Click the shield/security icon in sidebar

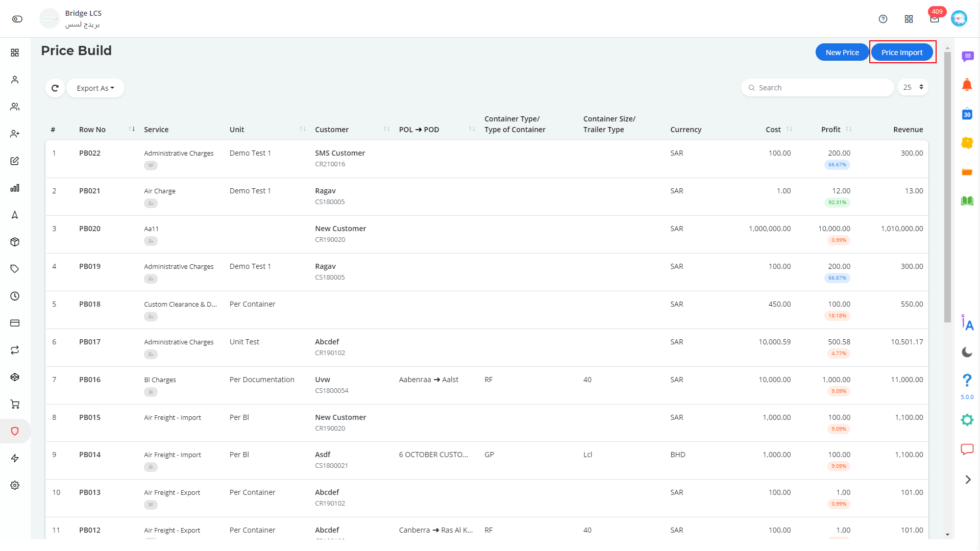point(15,431)
